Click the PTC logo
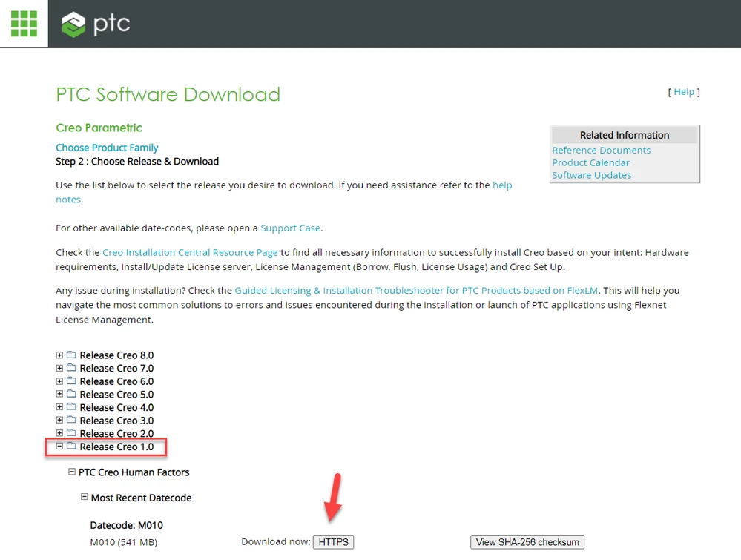 [x=96, y=24]
